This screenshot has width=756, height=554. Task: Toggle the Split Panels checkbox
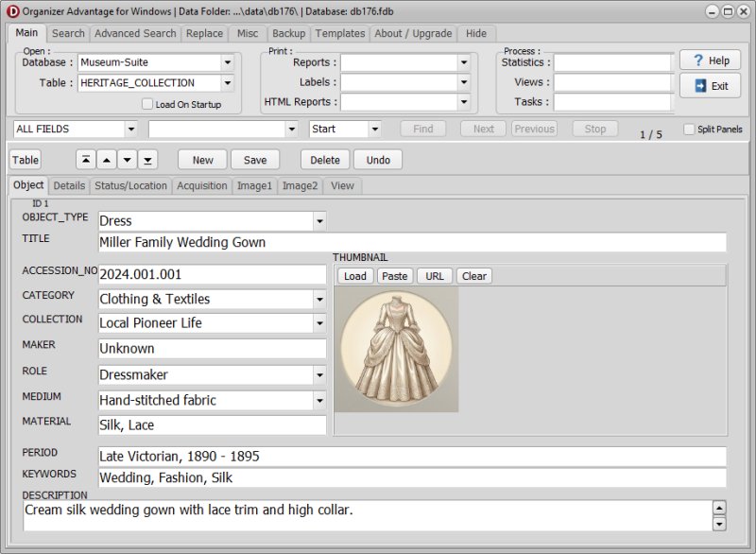pyautogui.click(x=689, y=129)
